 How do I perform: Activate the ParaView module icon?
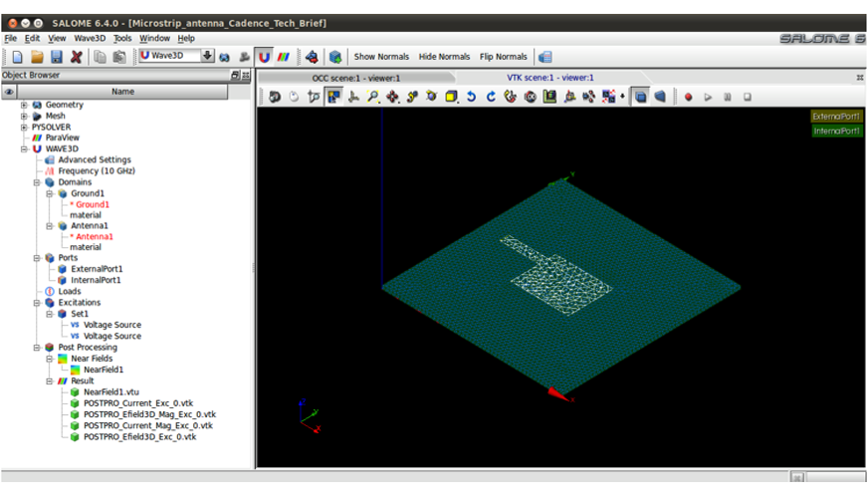(284, 57)
